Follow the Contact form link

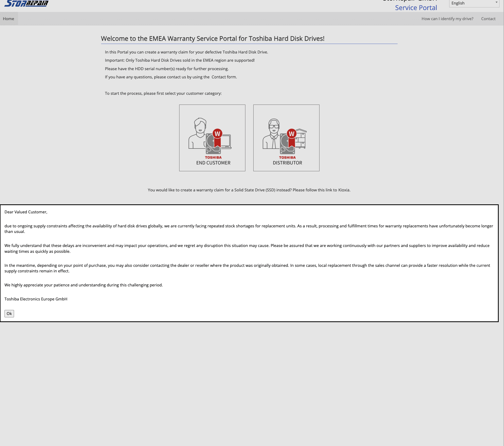224,77
